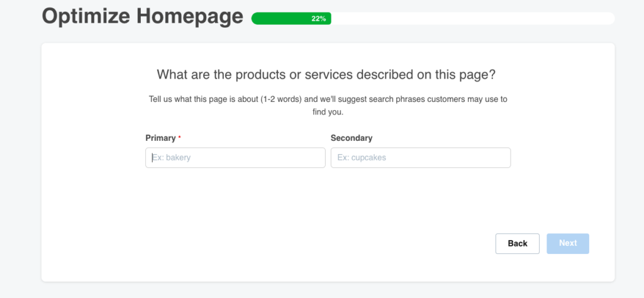Click empty space below the input fields

point(327,201)
